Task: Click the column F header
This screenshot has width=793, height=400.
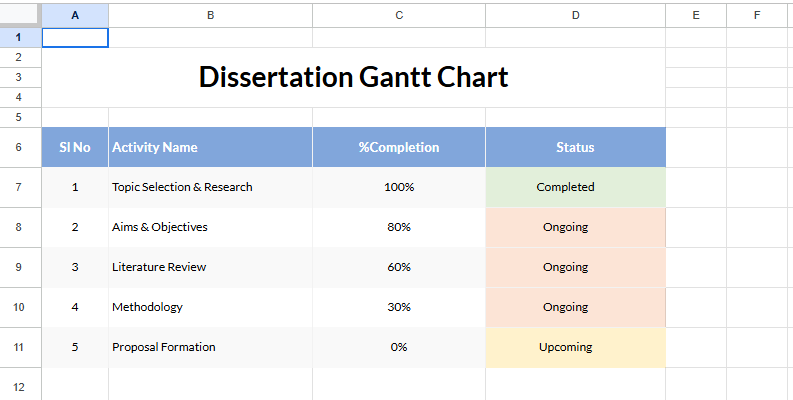Action: coord(757,14)
